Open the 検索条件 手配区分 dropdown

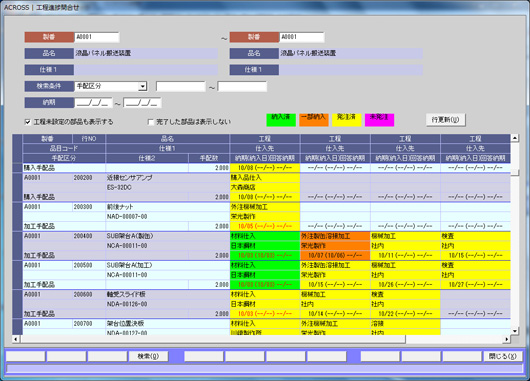(x=143, y=87)
